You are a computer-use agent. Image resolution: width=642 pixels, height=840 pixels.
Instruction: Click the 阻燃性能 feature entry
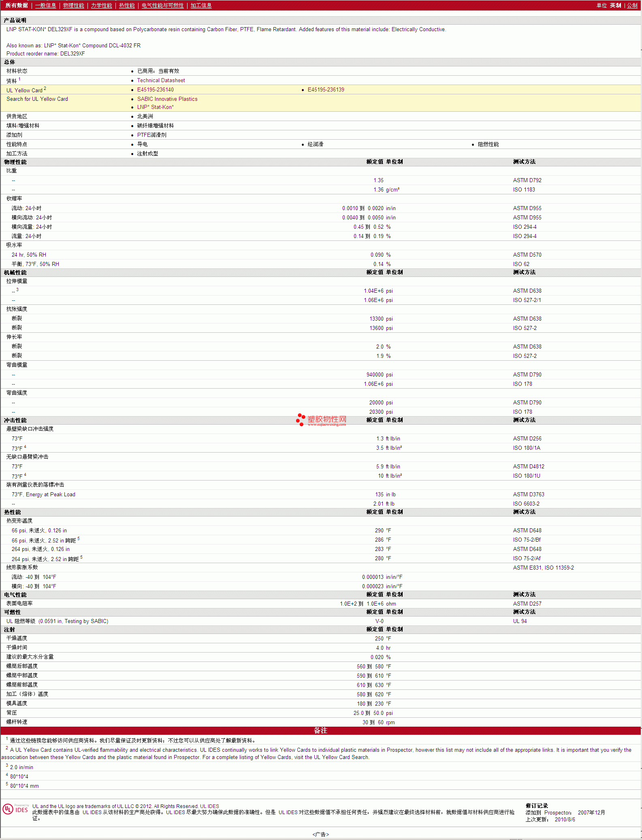(488, 144)
